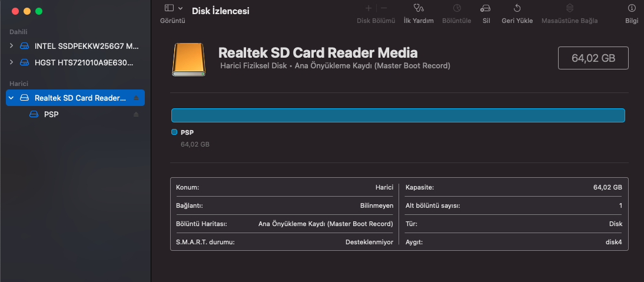Viewport: 644px width, 282px height.
Task: Click the Bölüntüle (Partition) pie icon
Action: click(x=457, y=8)
